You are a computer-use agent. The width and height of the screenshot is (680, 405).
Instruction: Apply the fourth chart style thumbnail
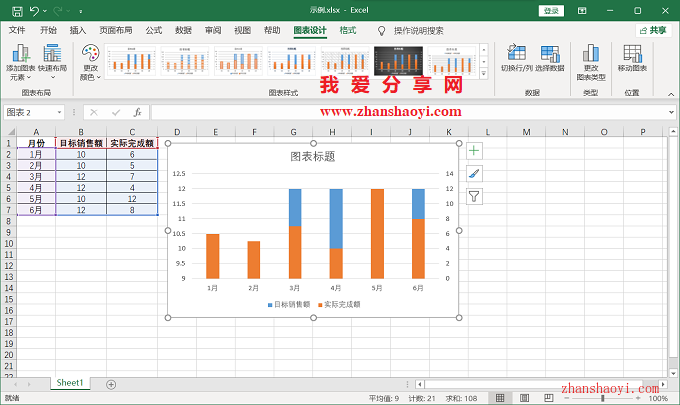pos(292,61)
